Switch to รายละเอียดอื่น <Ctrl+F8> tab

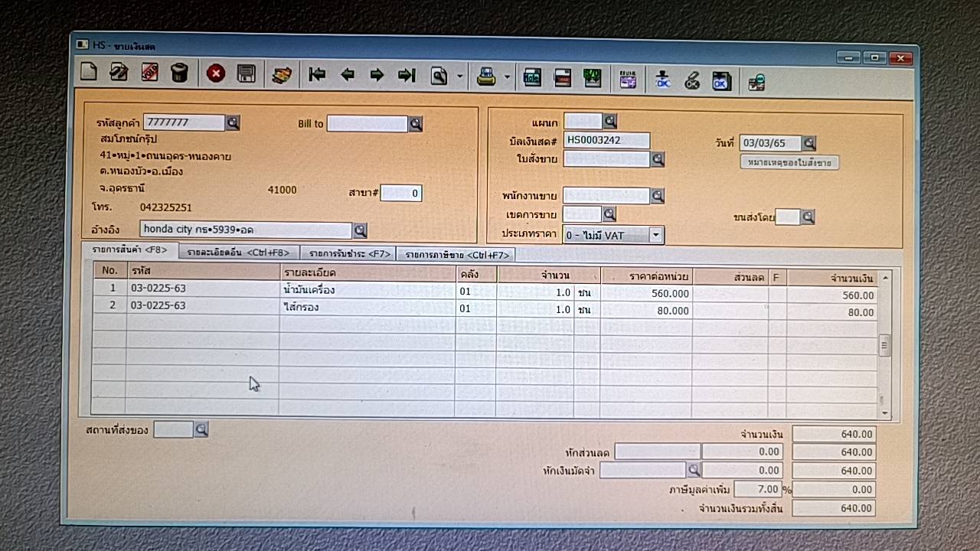click(x=238, y=253)
